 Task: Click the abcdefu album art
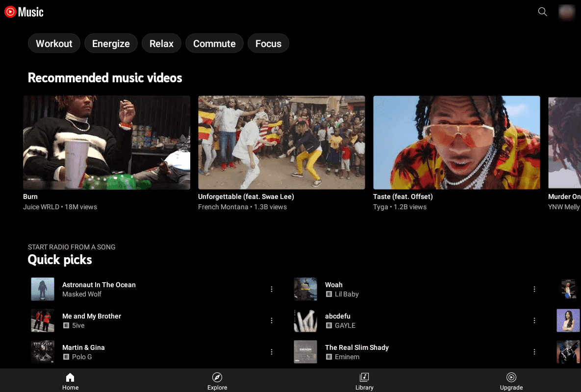tap(305, 320)
